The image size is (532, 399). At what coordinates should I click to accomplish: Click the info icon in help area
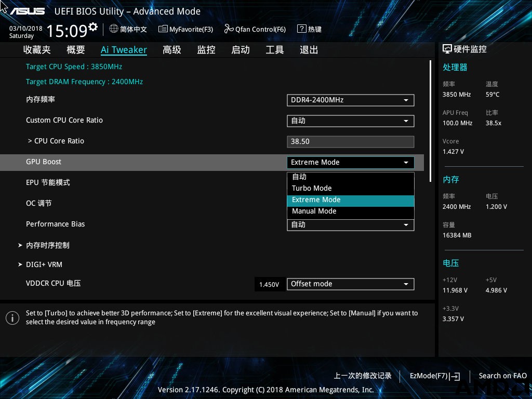(x=12, y=317)
